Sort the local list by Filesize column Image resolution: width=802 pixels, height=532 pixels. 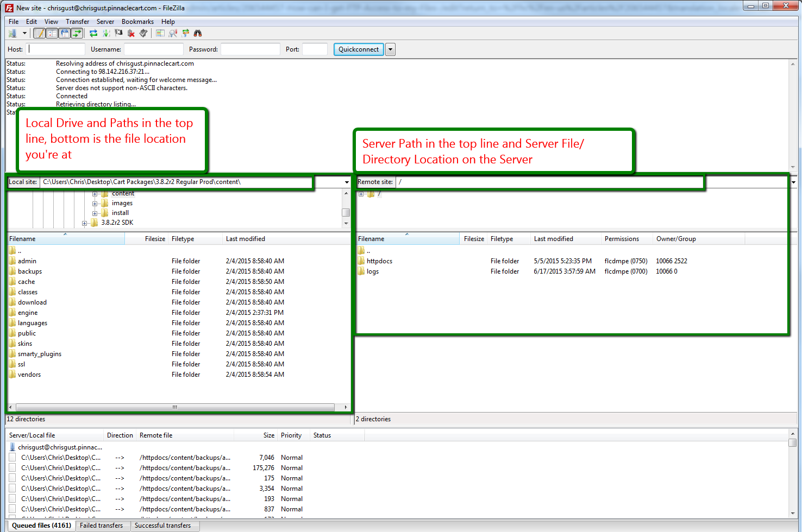tap(146, 239)
